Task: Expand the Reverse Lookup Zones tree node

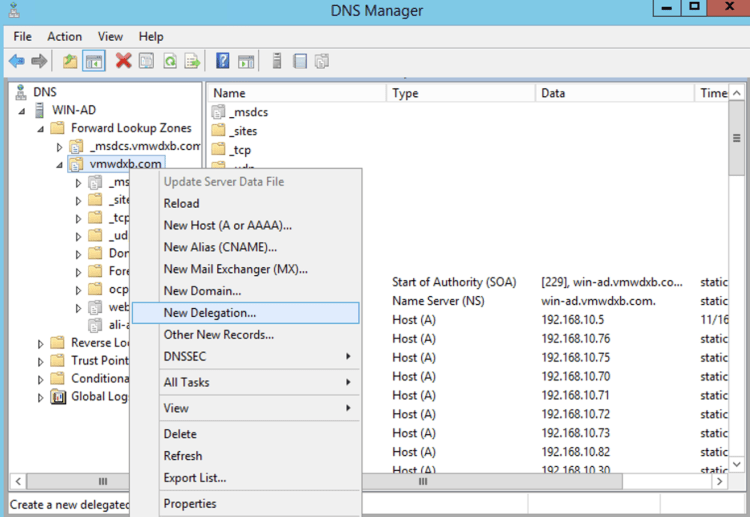Action: pyautogui.click(x=41, y=343)
